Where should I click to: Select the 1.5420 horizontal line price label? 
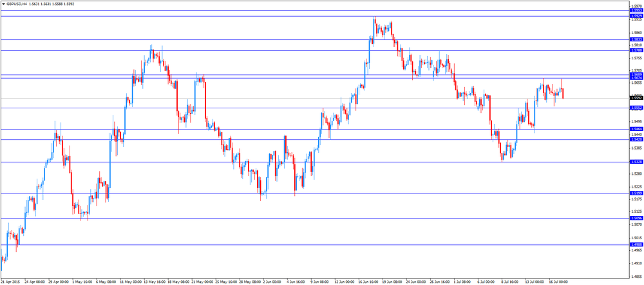(636, 139)
